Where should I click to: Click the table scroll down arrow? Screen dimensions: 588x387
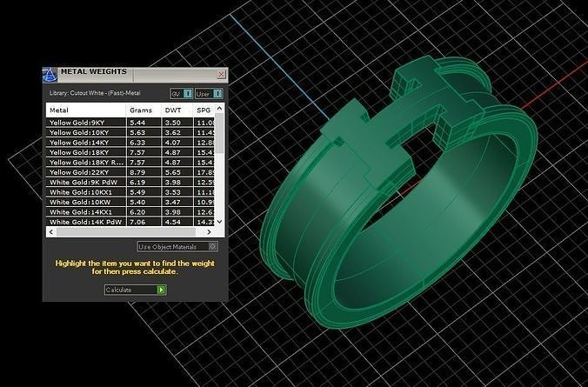pos(220,222)
